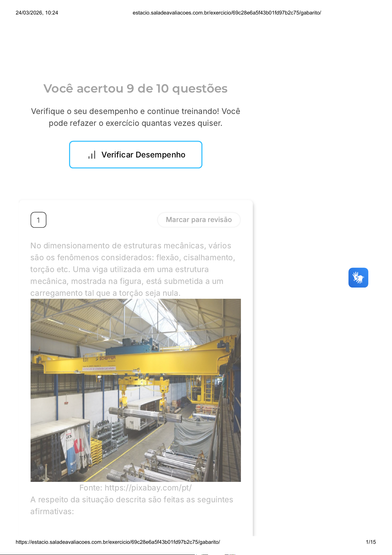Click the Verifique o seu desempenho subtitle
The image size is (392, 555).
[x=136, y=117]
